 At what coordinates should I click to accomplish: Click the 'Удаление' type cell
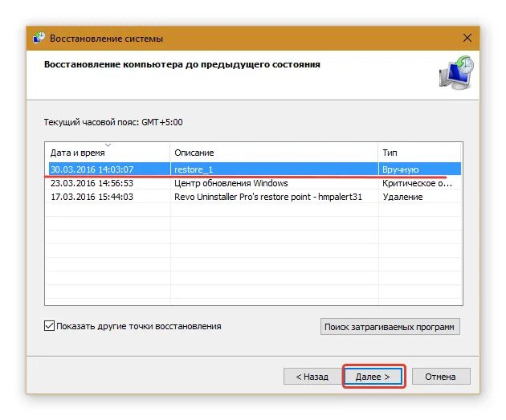(402, 197)
